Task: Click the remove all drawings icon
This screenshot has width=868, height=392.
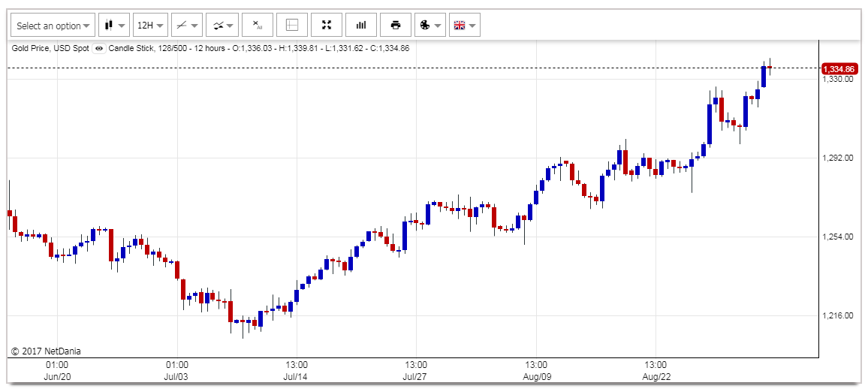Action: [258, 26]
